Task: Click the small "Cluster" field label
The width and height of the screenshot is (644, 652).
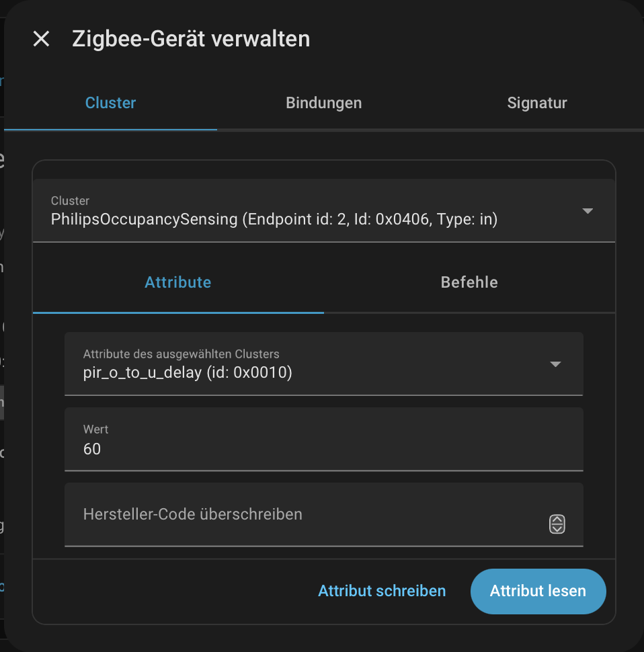Action: point(70,200)
